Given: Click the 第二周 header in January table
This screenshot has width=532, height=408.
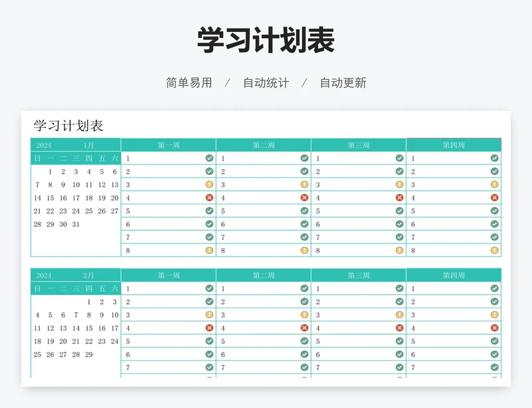Looking at the screenshot, I should (x=263, y=145).
